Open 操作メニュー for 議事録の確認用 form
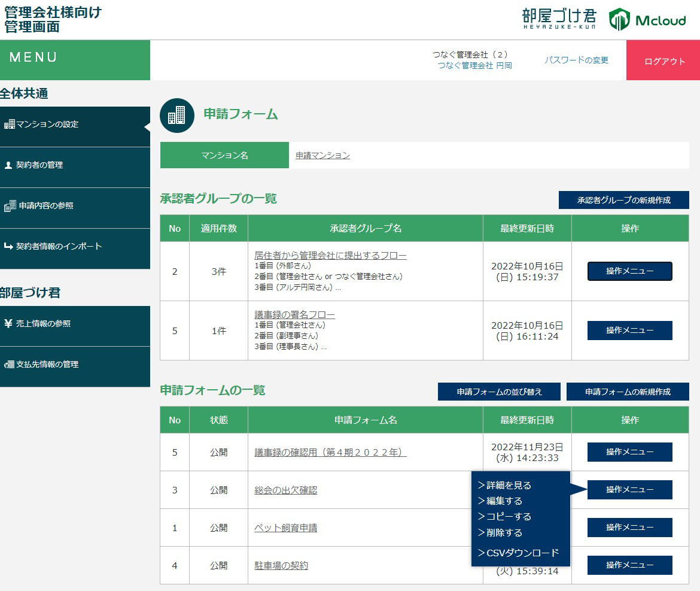Viewport: 700px width, 591px height. [x=629, y=452]
